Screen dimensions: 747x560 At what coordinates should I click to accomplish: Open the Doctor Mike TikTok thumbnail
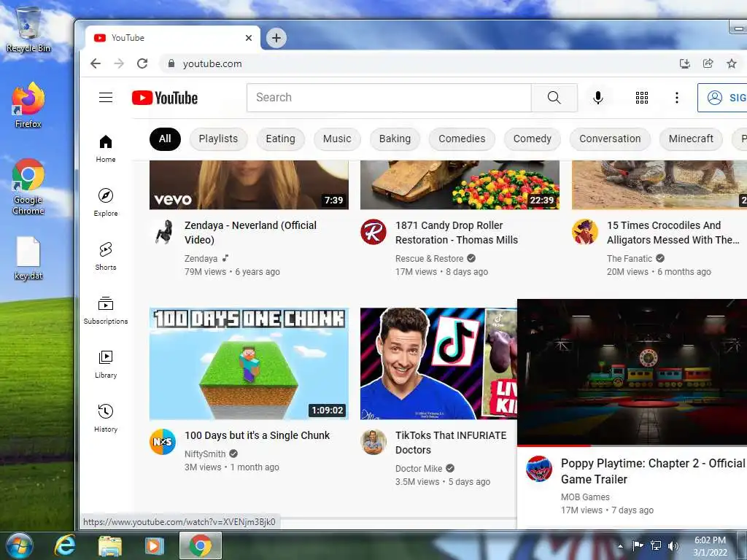(x=438, y=364)
